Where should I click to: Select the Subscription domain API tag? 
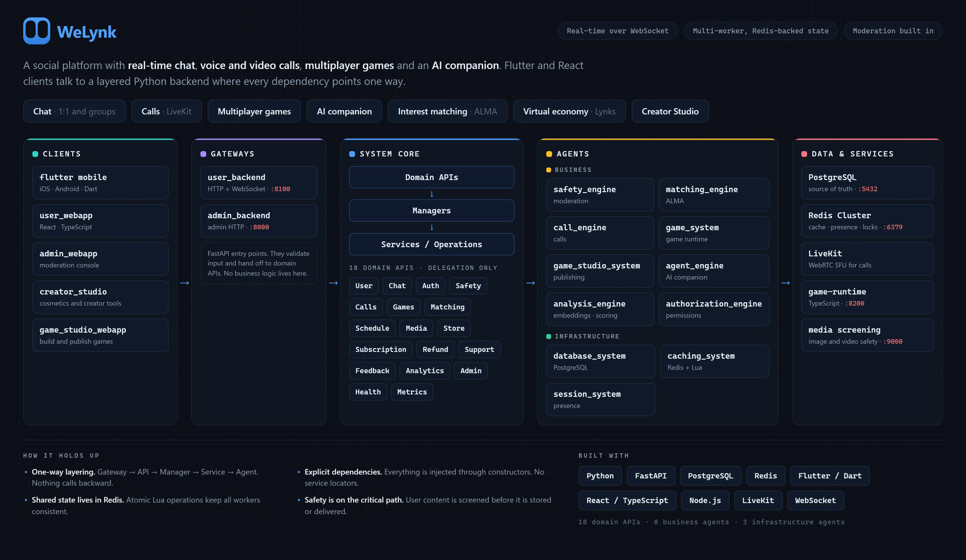pyautogui.click(x=381, y=349)
